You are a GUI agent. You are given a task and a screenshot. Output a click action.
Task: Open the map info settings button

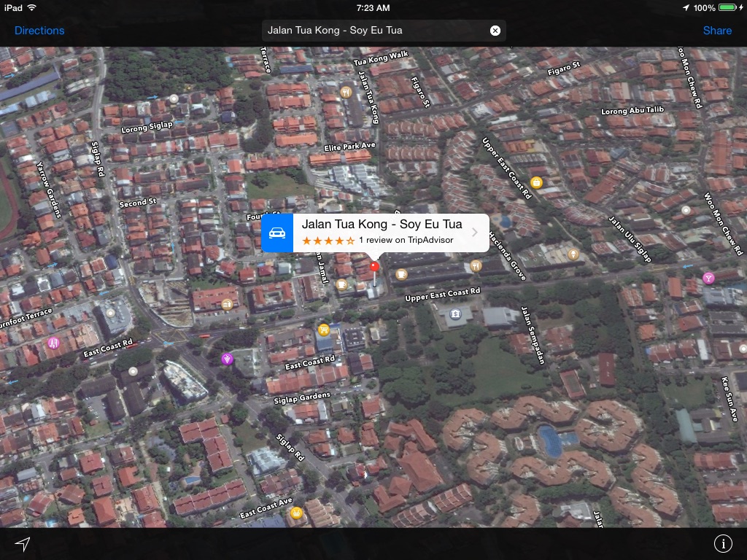pos(722,544)
